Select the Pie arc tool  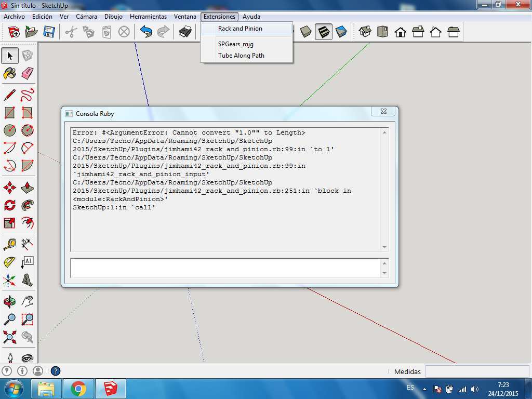point(27,166)
